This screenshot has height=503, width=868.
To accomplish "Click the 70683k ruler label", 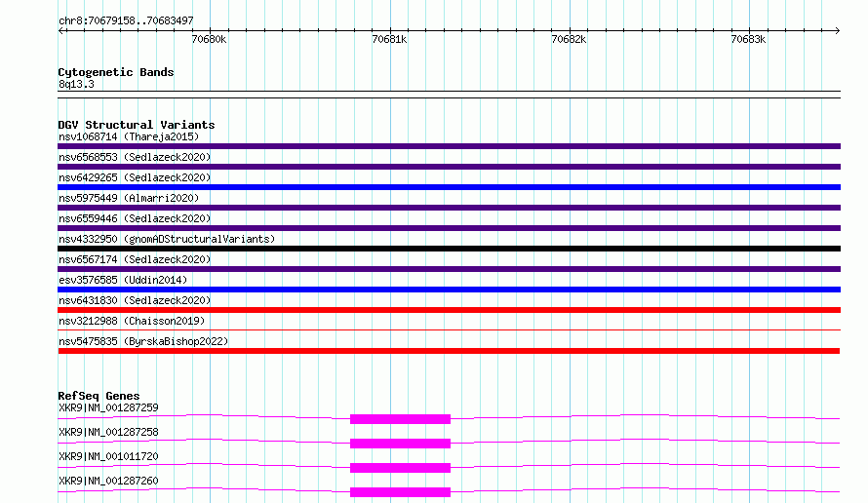I will pyautogui.click(x=748, y=39).
